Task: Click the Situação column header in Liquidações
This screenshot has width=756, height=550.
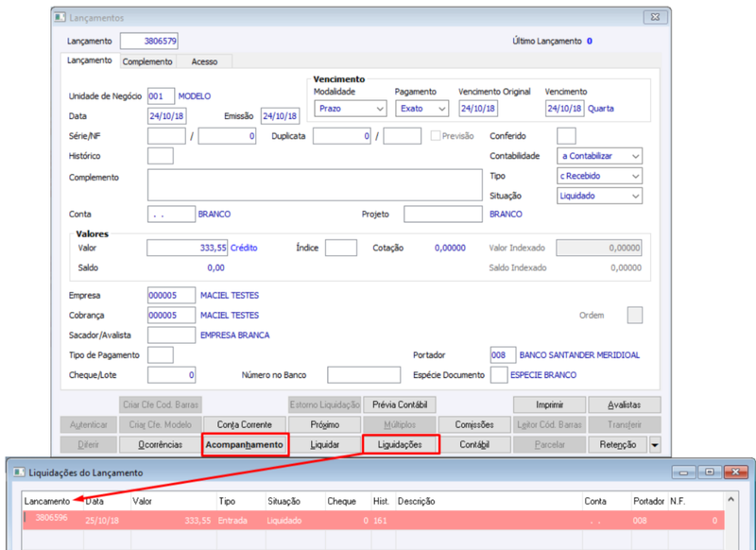Action: pyautogui.click(x=284, y=501)
